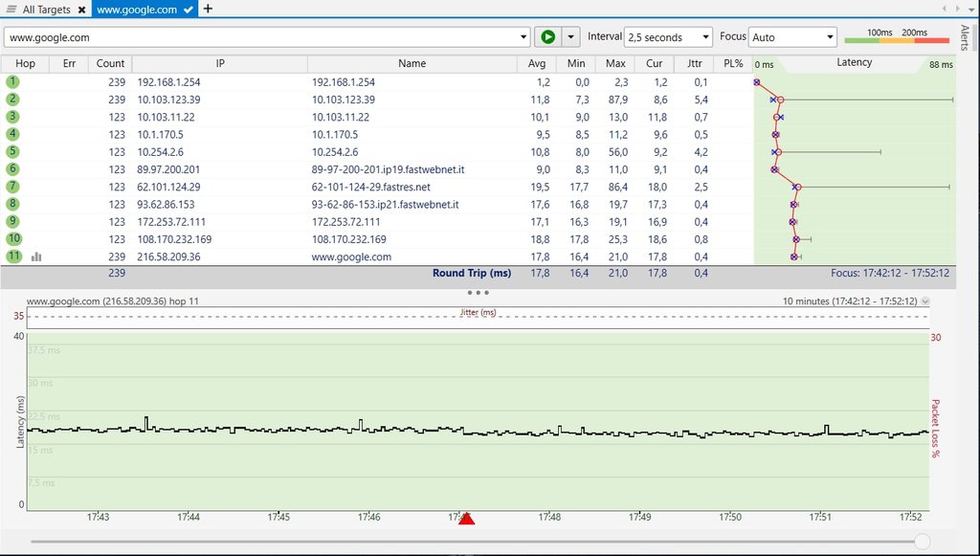This screenshot has height=556, width=980.
Task: Expand the target address history dropdown
Action: coord(523,37)
